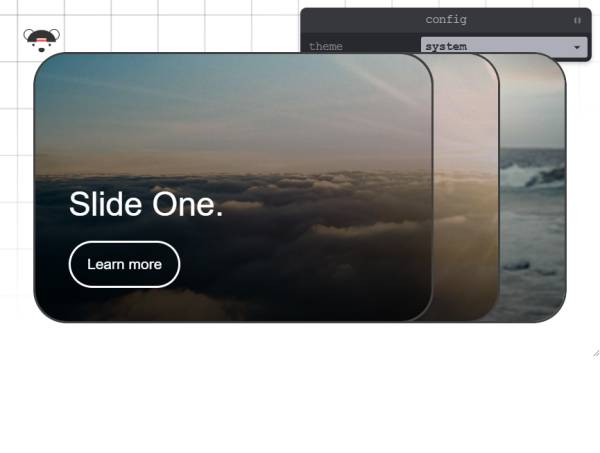The height and width of the screenshot is (453, 600).
Task: Click the theme label in config
Action: coord(326,47)
